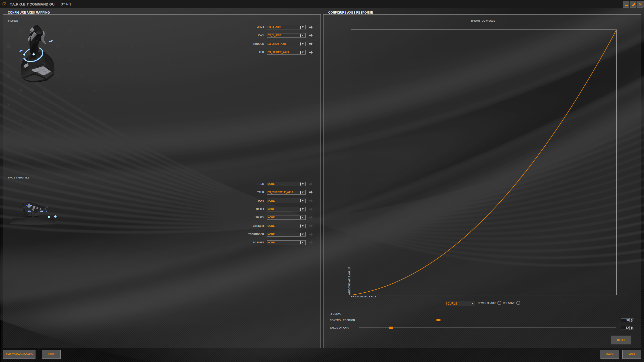Click the arrow icon next to TCSRIGHT
644x362 pixels.
click(x=310, y=226)
